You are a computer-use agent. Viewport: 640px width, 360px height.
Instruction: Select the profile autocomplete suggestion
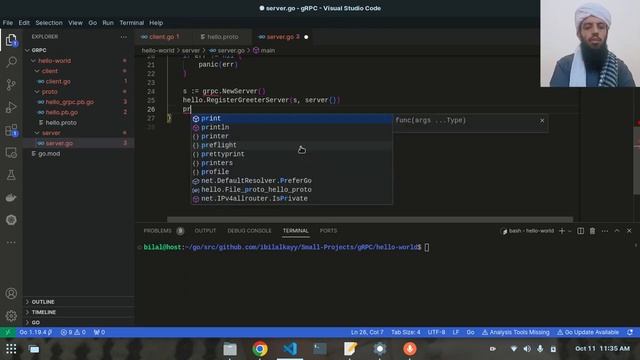point(292,172)
